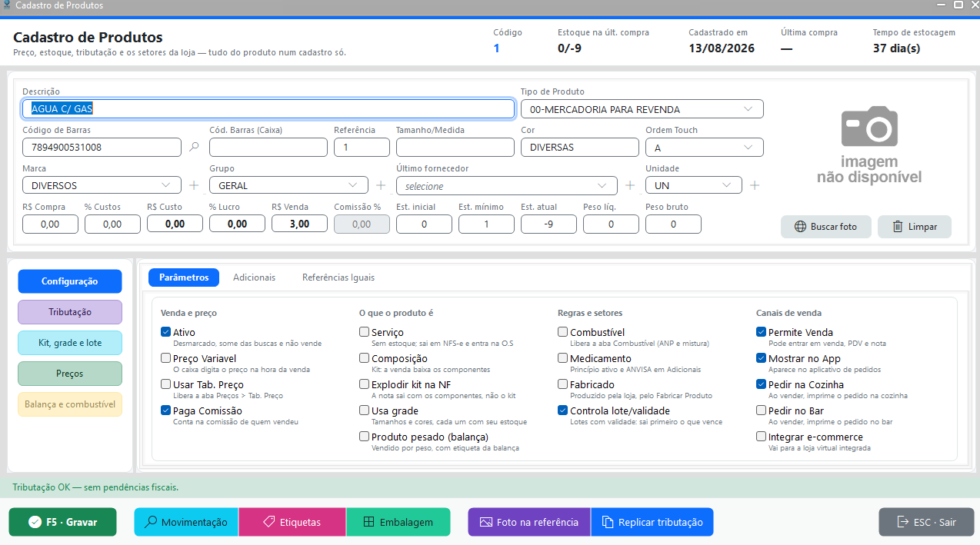Open the Preços side section
The height and width of the screenshot is (545, 980).
[x=70, y=374]
